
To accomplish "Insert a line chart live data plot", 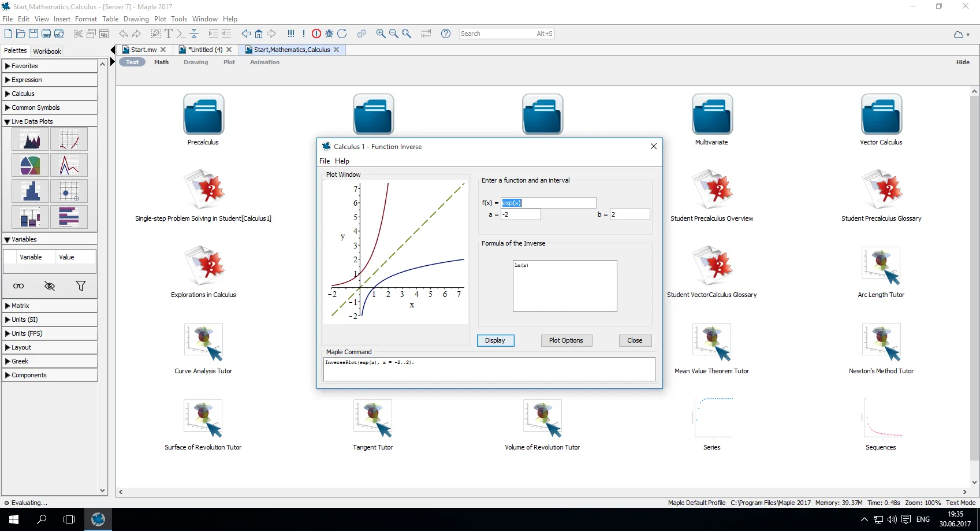I will click(69, 165).
